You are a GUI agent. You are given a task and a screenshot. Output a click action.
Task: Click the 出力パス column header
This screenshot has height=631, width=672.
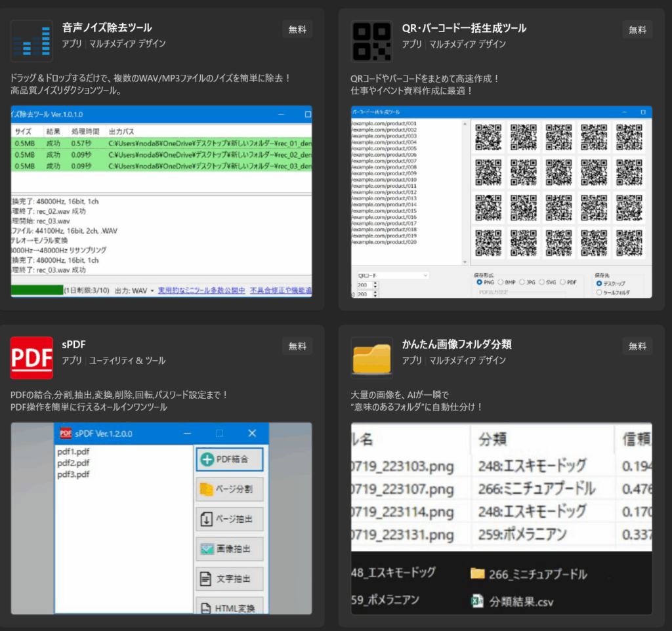click(x=121, y=132)
